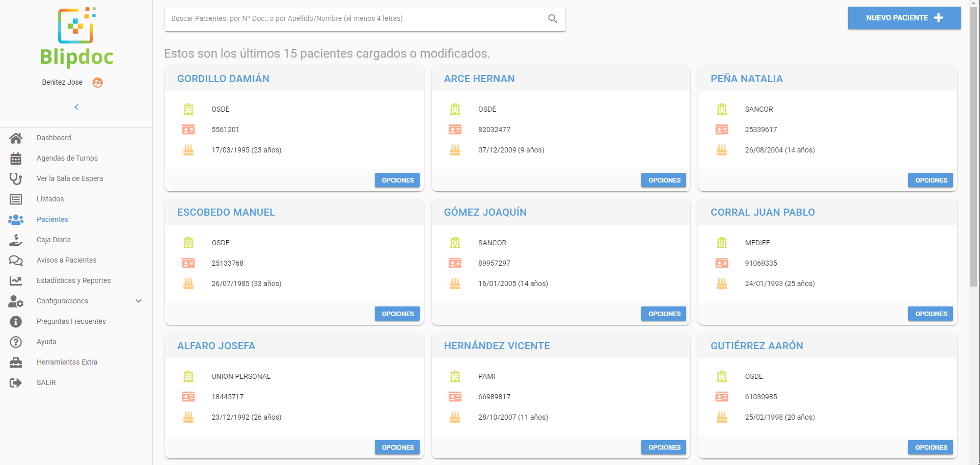Click the Dashboard home icon
The height and width of the screenshot is (465, 980).
click(16, 138)
